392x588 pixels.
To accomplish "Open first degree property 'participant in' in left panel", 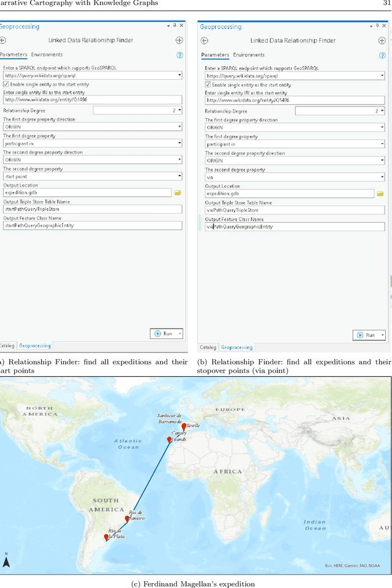I will pos(92,143).
